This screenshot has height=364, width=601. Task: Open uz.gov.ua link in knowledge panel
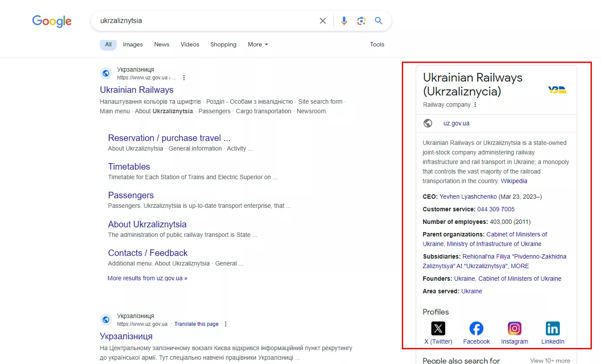(x=456, y=123)
